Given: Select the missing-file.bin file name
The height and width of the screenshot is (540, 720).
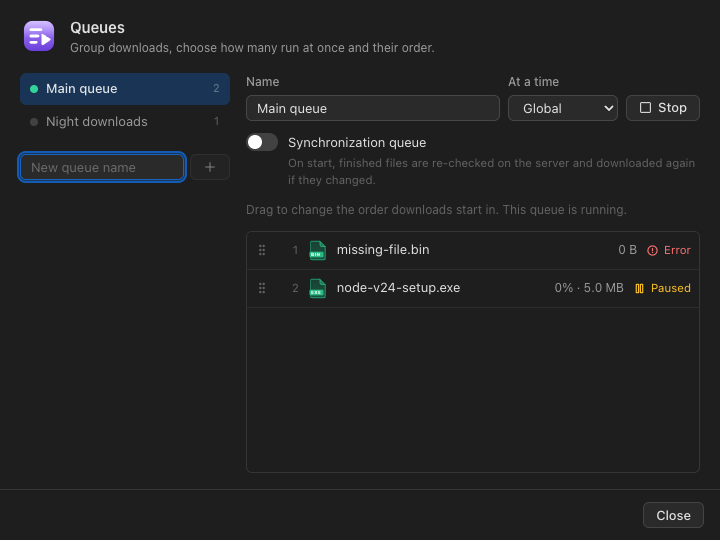Looking at the screenshot, I should 383,250.
